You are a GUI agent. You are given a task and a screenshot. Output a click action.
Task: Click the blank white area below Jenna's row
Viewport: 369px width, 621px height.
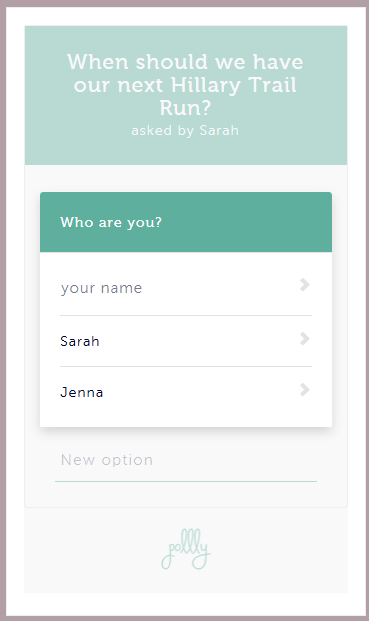pyautogui.click(x=186, y=421)
